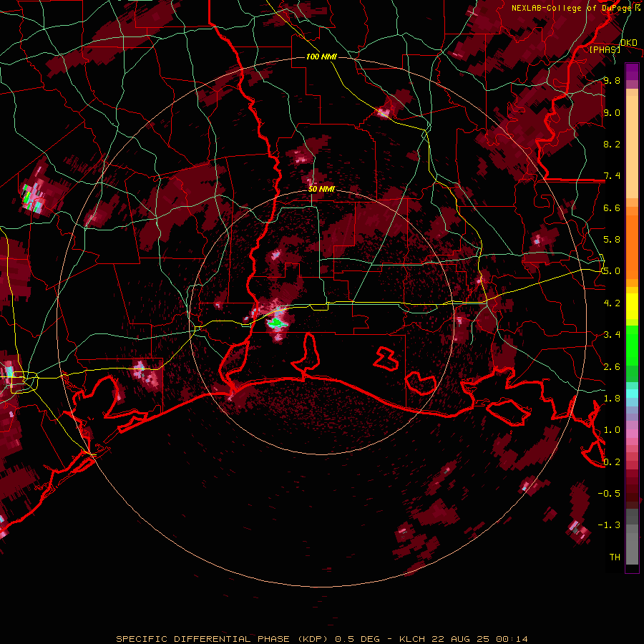Click the bright green segment of color bar
Viewport: 644px width, 644px height.
[x=632, y=345]
